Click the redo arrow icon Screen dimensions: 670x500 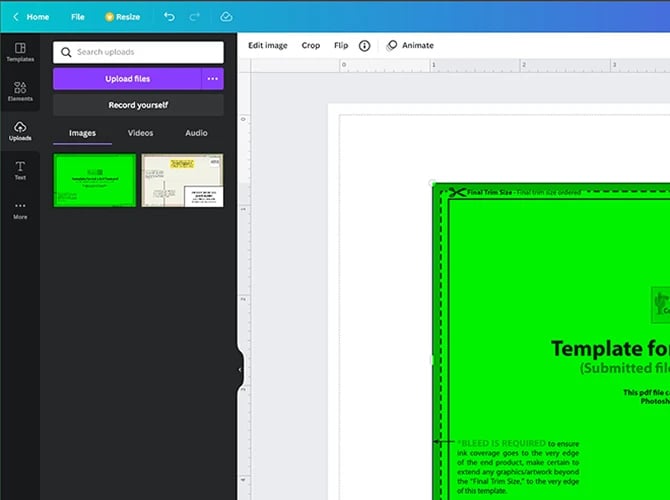pyautogui.click(x=195, y=17)
